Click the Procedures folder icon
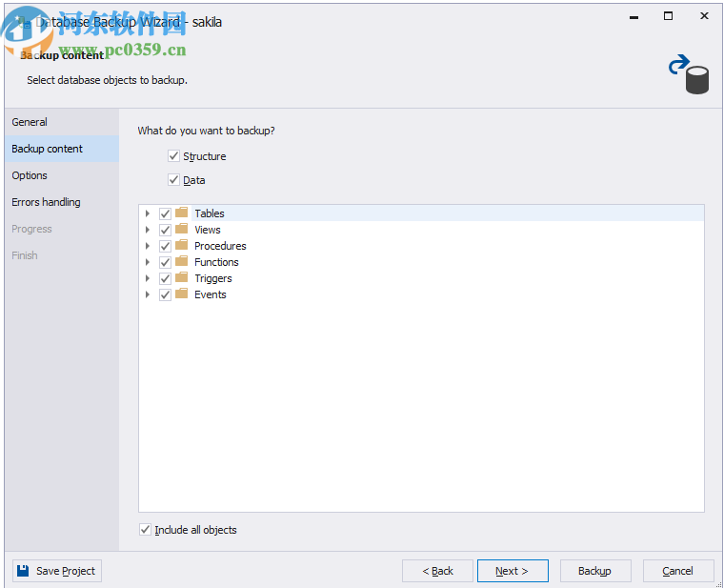724x588 pixels. 181,245
